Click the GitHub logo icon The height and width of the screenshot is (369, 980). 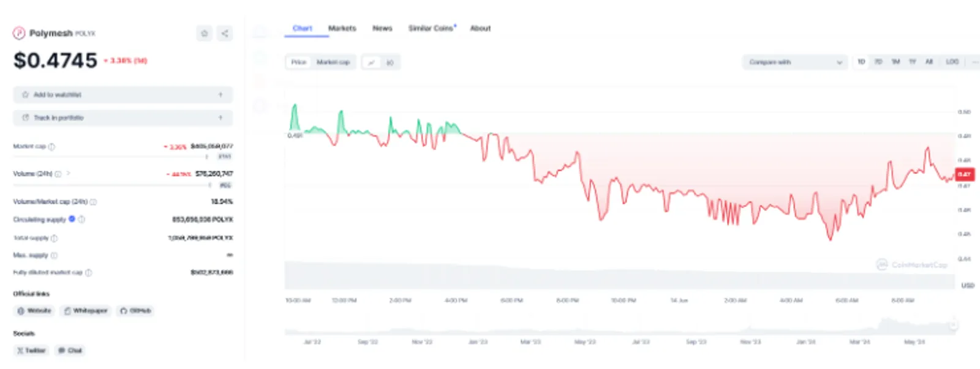point(124,311)
